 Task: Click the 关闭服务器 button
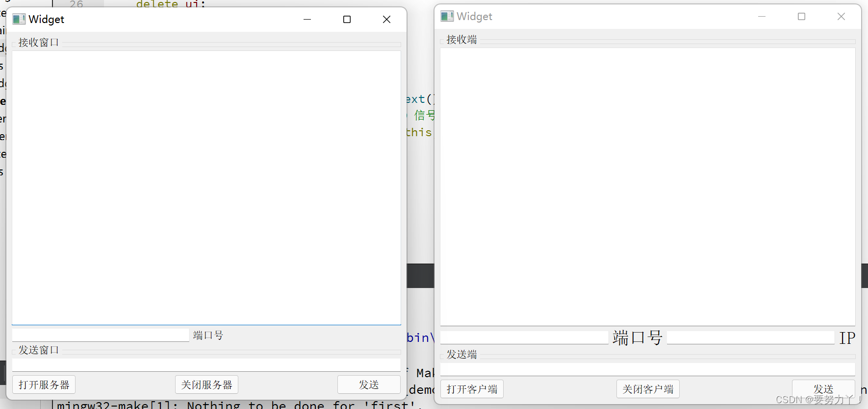[x=206, y=385]
